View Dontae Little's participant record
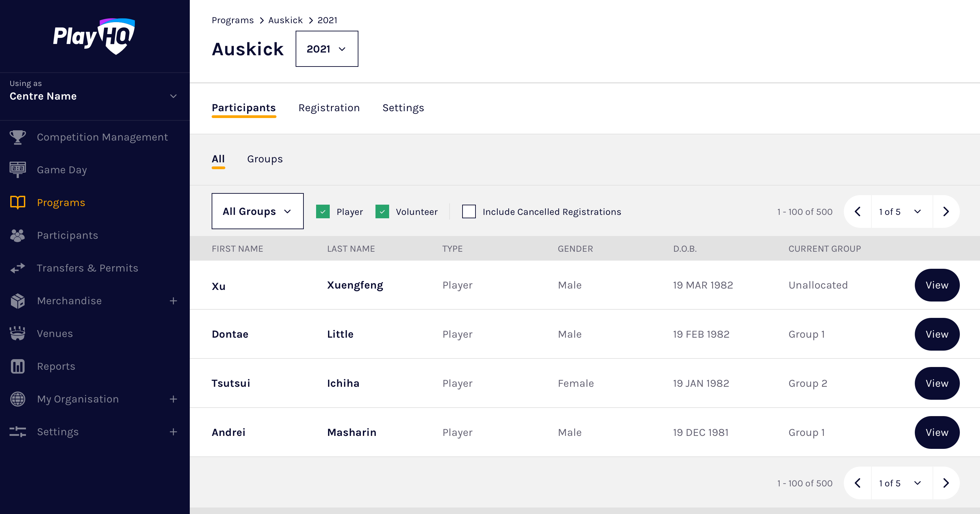This screenshot has width=980, height=514. pyautogui.click(x=937, y=334)
